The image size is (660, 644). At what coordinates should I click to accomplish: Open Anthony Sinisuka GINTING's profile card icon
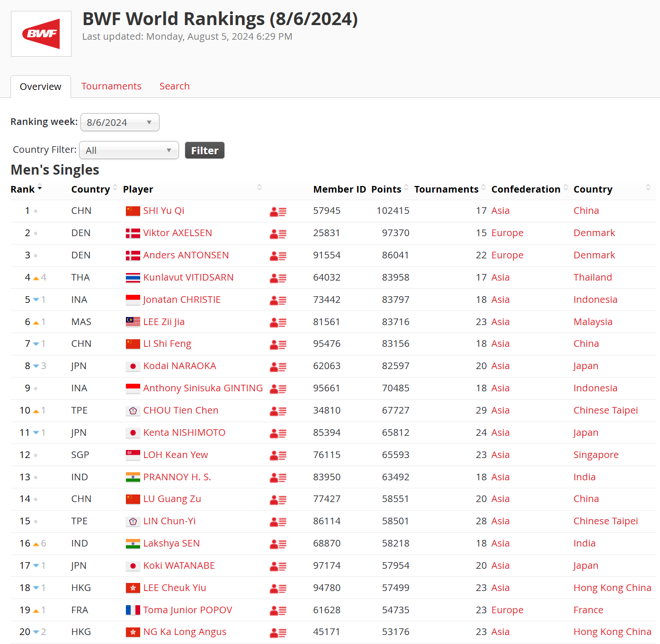278,389
